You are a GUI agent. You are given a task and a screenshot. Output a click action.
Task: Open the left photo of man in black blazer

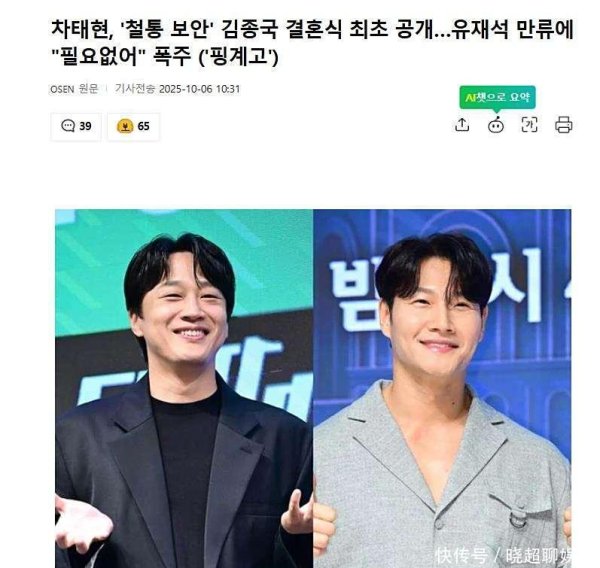coord(184,388)
